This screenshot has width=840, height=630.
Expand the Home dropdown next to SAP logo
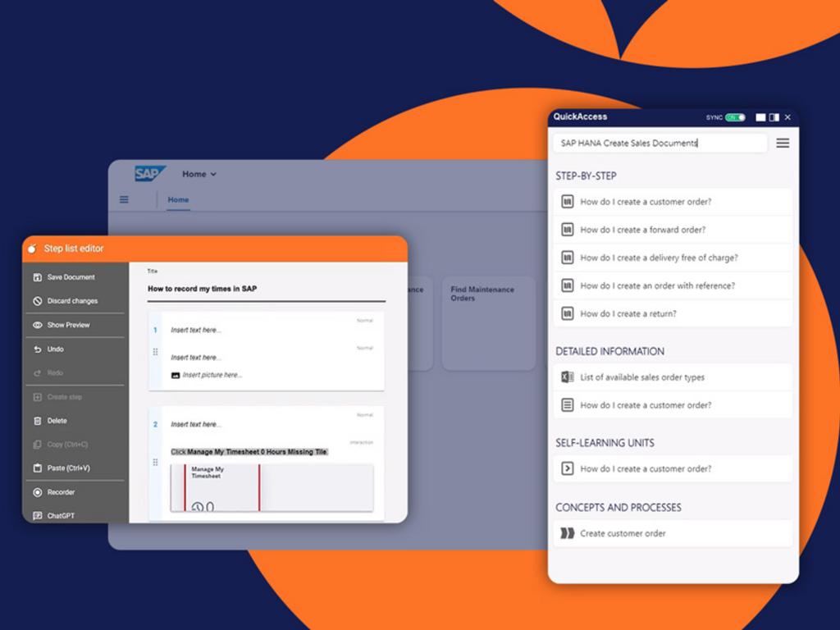coord(199,174)
